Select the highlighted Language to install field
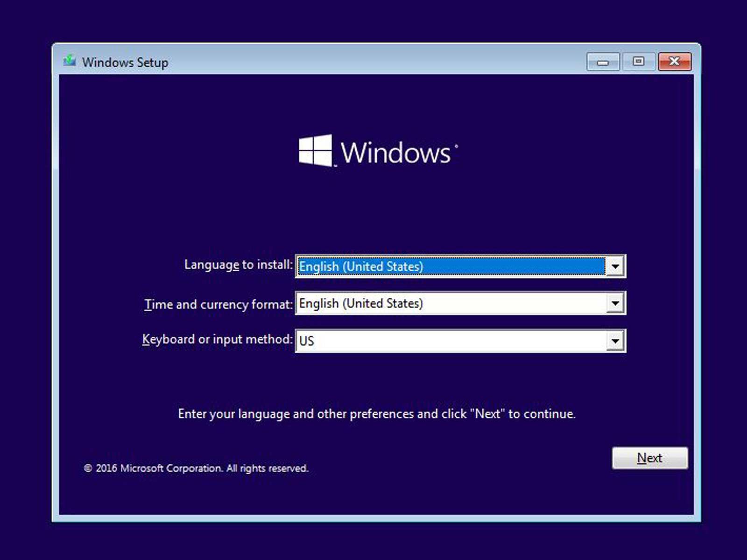The height and width of the screenshot is (560, 747). 460,266
